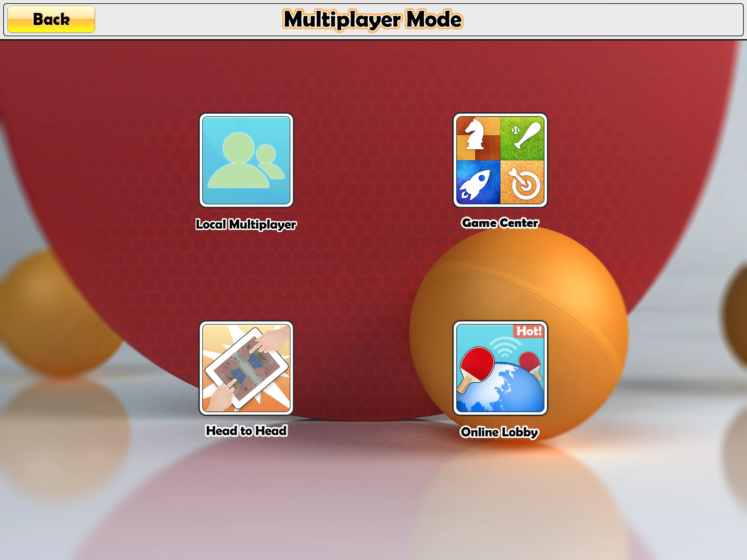Click the 'Local Multiplayer' text label

(x=246, y=224)
